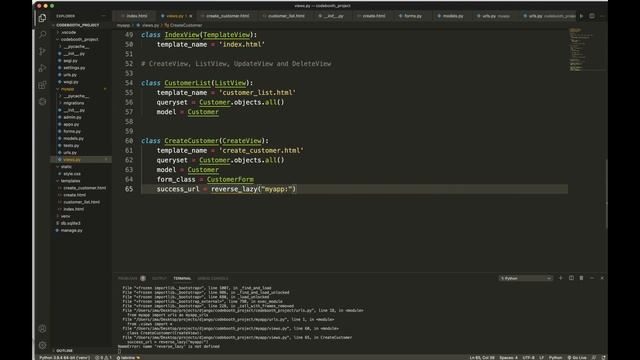The width and height of the screenshot is (640, 360).
Task: Switch to the urls.py myapp editor tab
Action: click(x=494, y=16)
